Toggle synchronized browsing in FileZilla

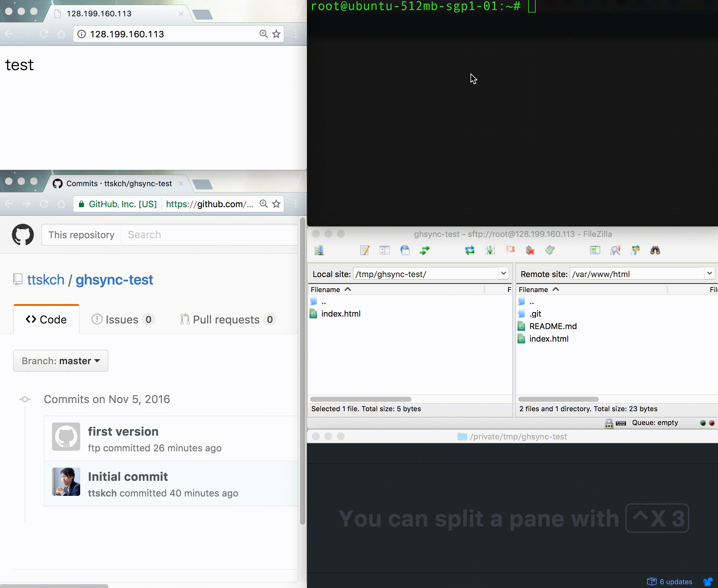pos(635,250)
